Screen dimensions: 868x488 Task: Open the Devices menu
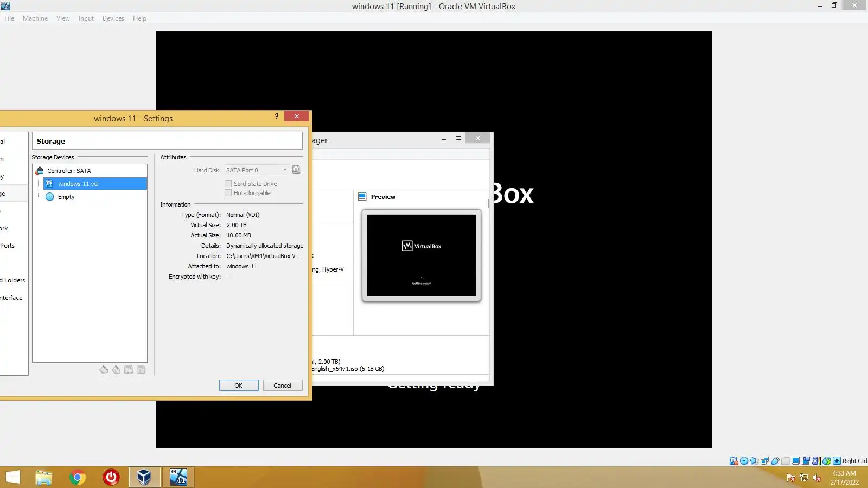tap(113, 18)
